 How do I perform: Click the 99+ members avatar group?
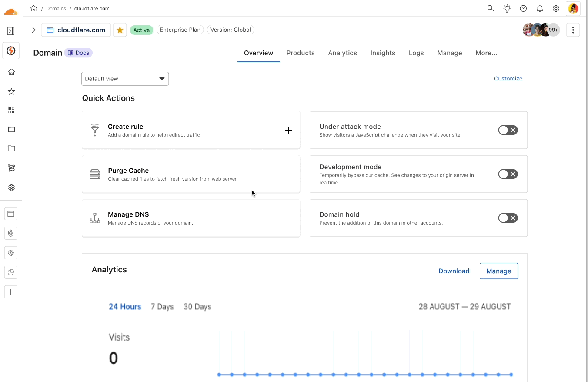click(541, 30)
